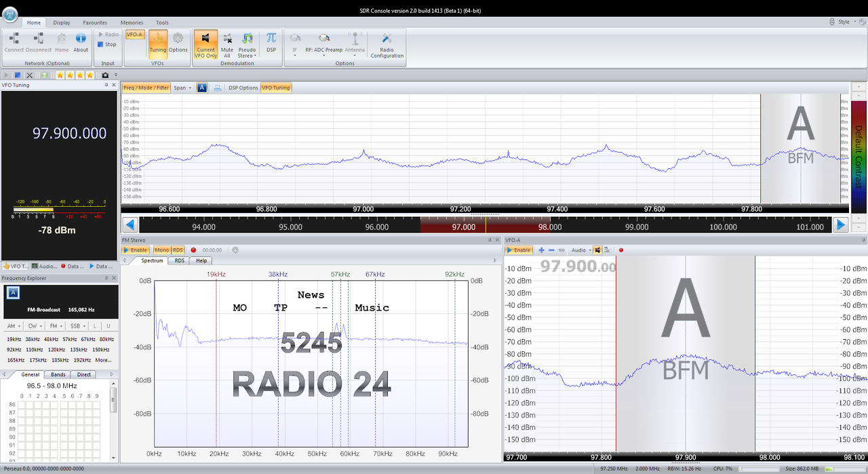Open the About info icon
The width and height of the screenshot is (868, 474).
coord(81,43)
